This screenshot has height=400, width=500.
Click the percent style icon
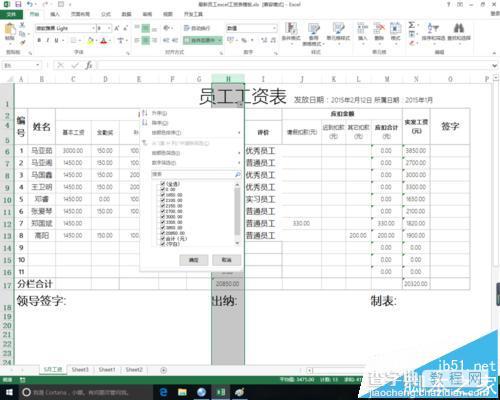[244, 40]
